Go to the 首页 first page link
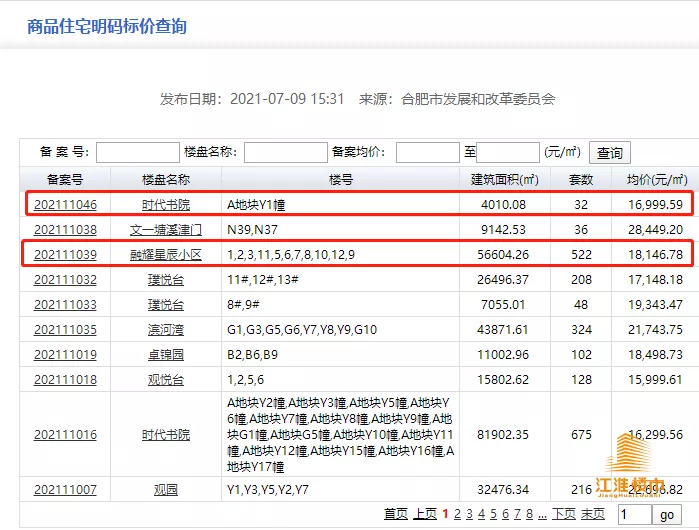 point(396,514)
